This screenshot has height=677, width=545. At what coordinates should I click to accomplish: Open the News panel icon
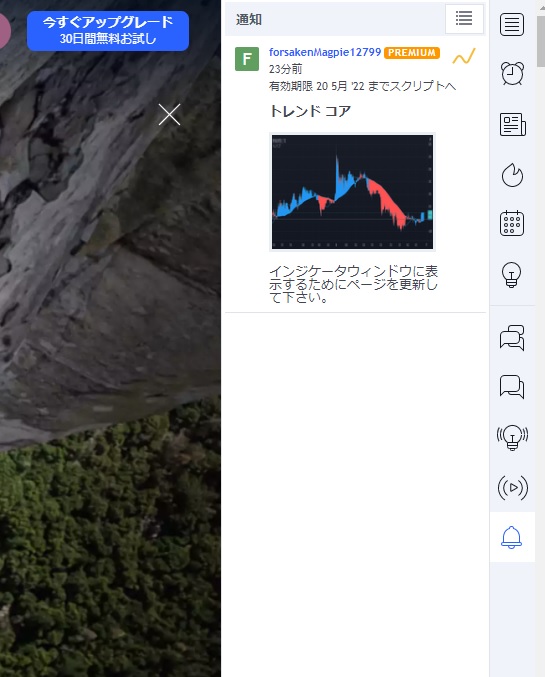pyautogui.click(x=512, y=124)
